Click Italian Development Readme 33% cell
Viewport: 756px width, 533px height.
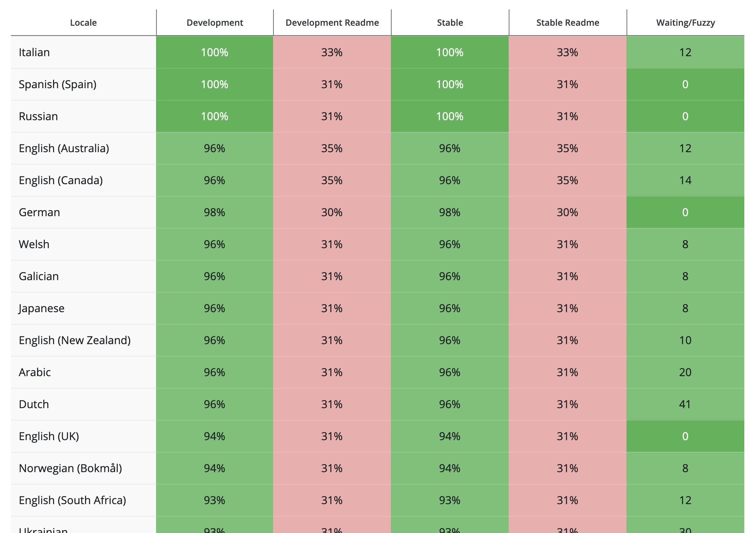coord(332,52)
